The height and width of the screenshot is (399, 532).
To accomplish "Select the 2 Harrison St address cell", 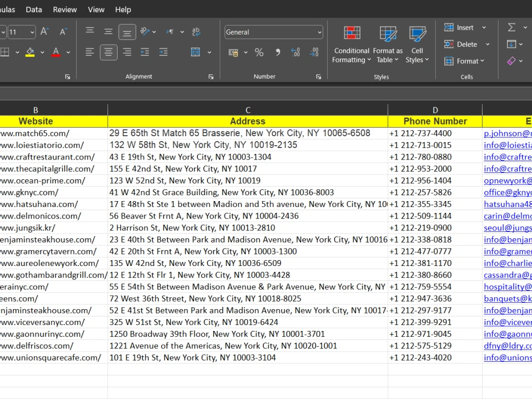I will pos(248,228).
